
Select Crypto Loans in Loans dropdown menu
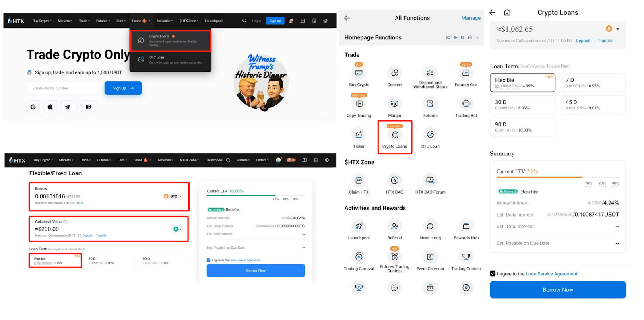[171, 41]
